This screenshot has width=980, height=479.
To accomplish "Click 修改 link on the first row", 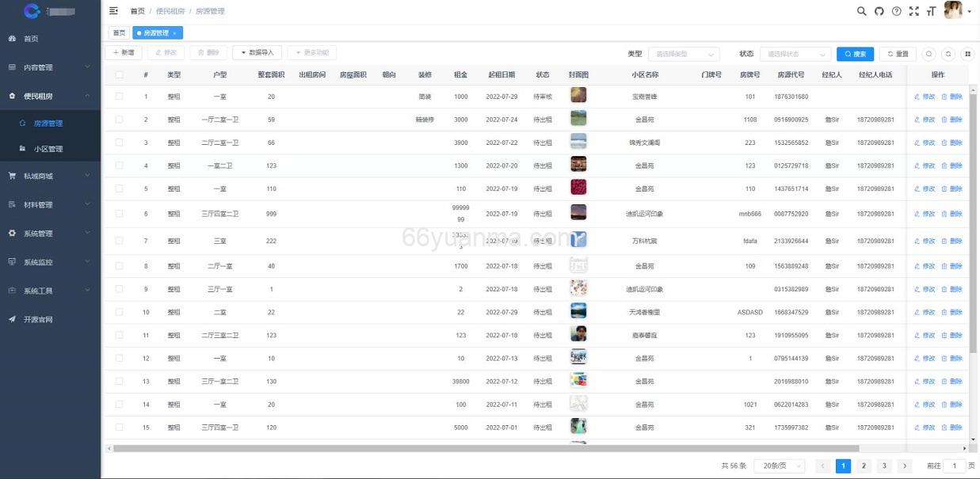I will pyautogui.click(x=928, y=96).
